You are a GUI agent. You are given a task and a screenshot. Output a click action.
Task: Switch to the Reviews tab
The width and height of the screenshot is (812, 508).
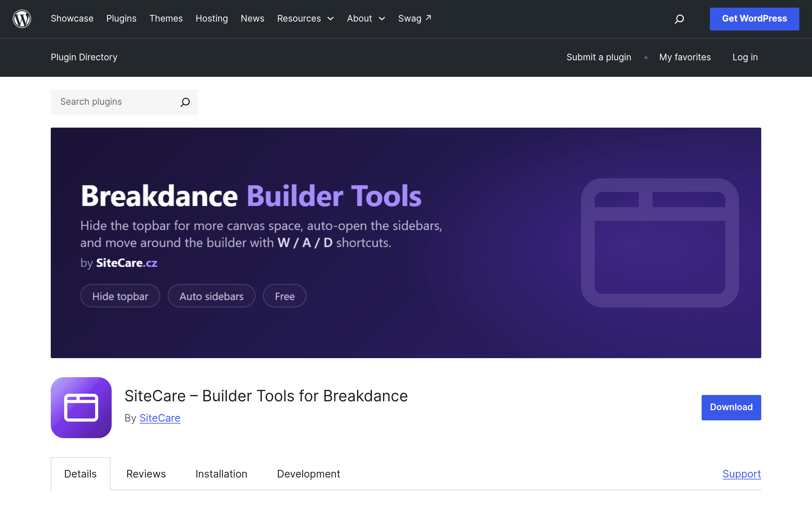pyautogui.click(x=146, y=474)
